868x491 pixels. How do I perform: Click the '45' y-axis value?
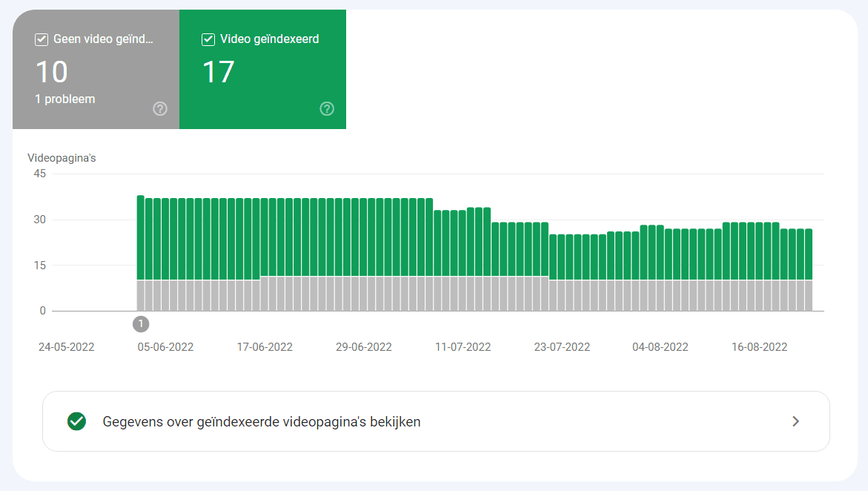39,174
